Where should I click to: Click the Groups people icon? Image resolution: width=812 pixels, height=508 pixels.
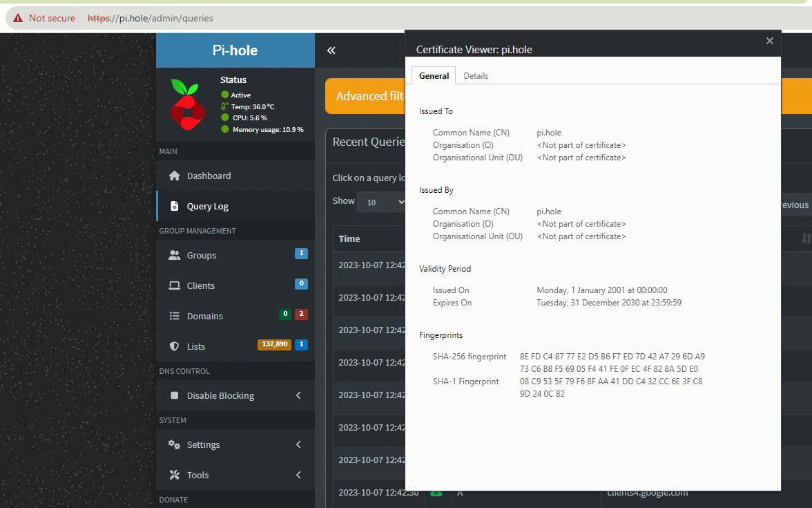(175, 255)
